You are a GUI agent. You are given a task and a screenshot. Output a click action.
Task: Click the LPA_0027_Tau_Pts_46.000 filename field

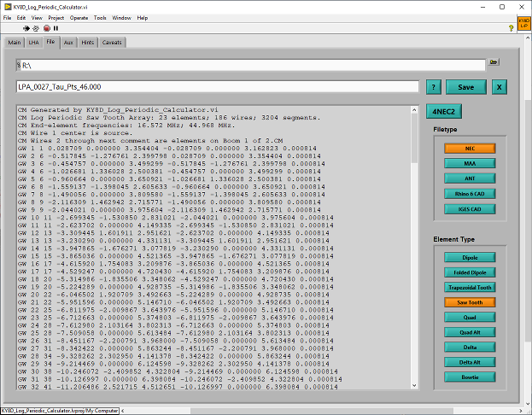[218, 87]
